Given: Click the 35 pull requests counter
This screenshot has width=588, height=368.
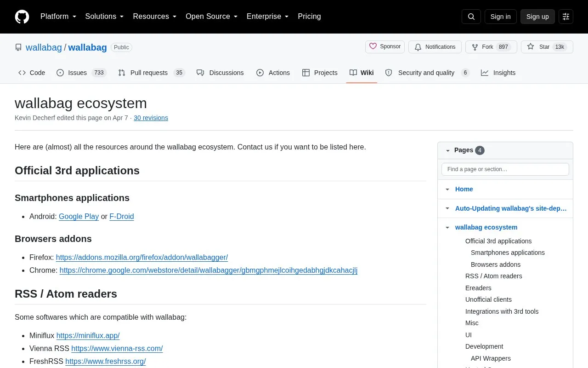Looking at the screenshot, I should click(179, 73).
